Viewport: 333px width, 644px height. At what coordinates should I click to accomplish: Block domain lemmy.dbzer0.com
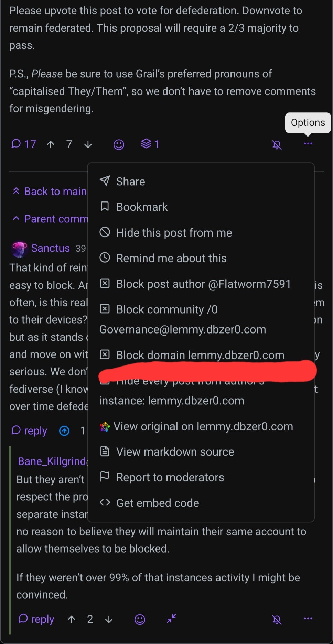(200, 355)
